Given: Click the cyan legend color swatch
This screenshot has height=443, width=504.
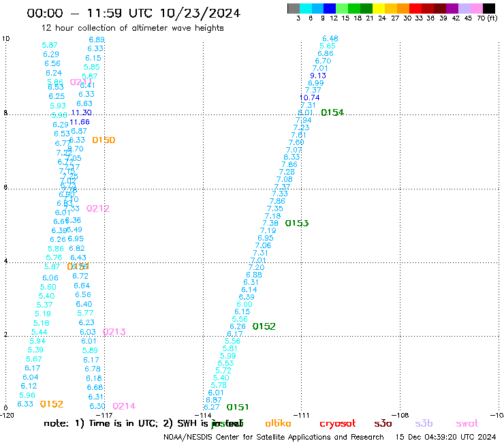Looking at the screenshot, I should click(x=305, y=8).
